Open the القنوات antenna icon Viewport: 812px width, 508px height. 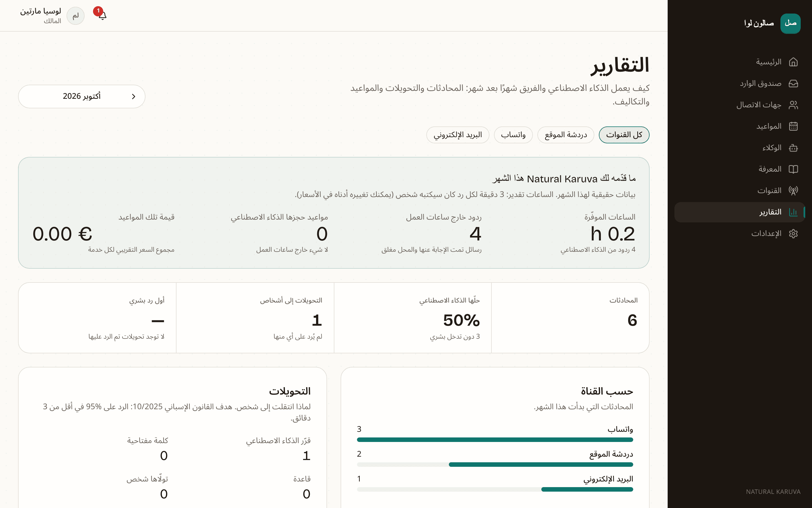point(793,191)
